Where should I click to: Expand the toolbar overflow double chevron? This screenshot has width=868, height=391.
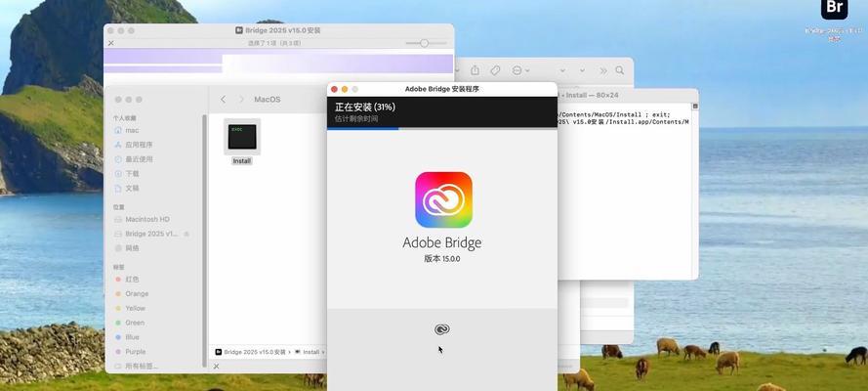[x=603, y=70]
